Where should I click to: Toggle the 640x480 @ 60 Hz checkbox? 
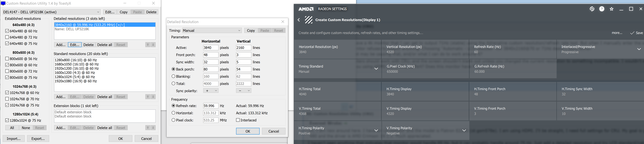(x=7, y=31)
